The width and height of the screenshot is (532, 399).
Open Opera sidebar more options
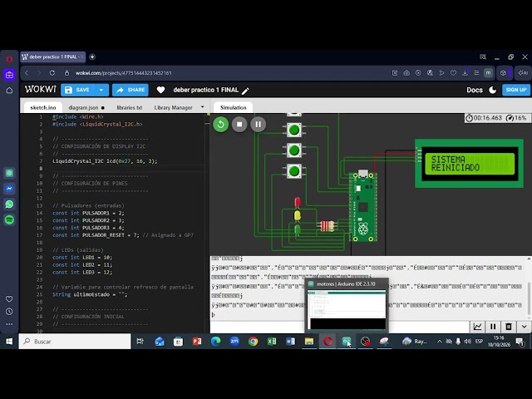pos(9,324)
